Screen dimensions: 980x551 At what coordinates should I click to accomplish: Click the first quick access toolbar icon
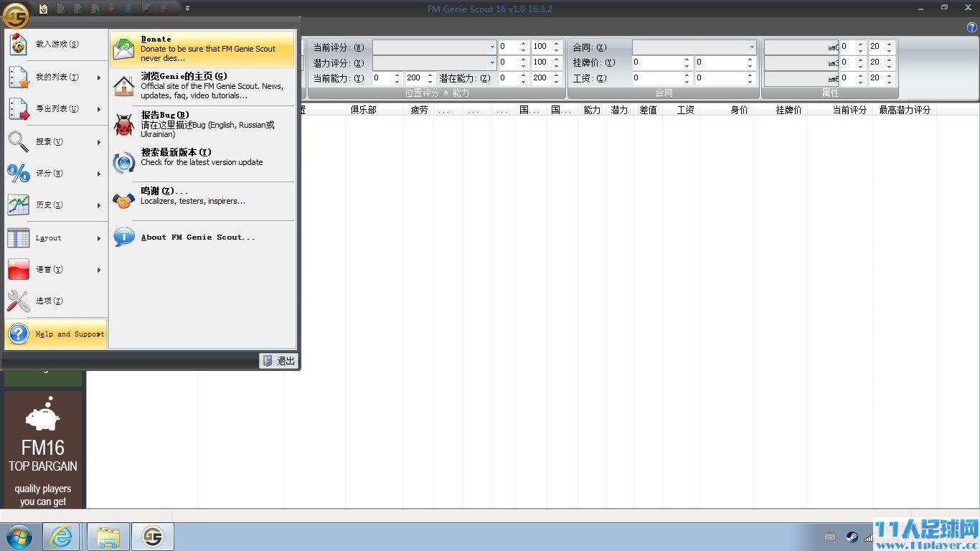(44, 9)
